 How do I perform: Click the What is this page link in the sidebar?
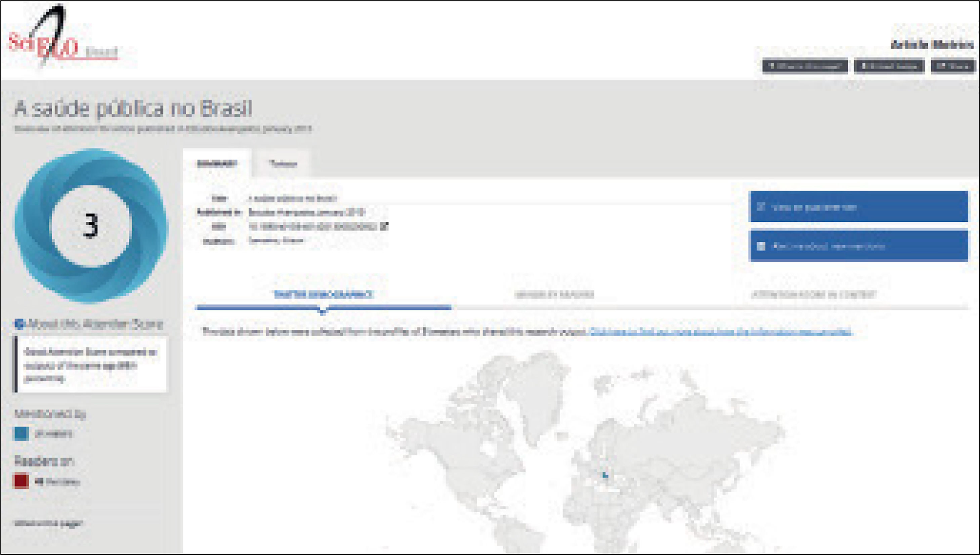[x=48, y=523]
